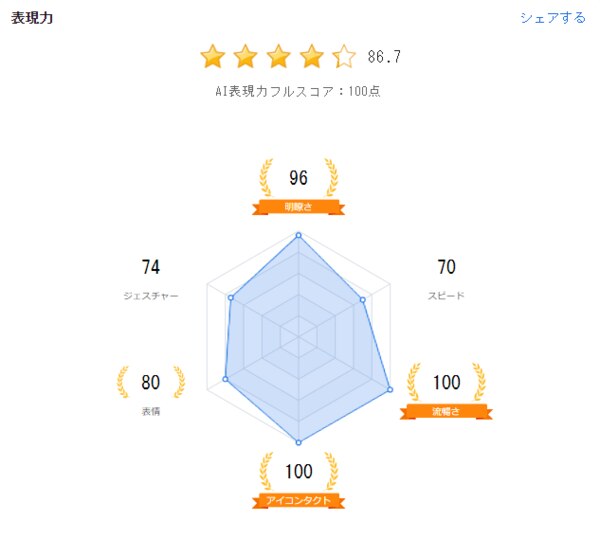
Task: Select the top radar chart data point
Action: (298, 236)
